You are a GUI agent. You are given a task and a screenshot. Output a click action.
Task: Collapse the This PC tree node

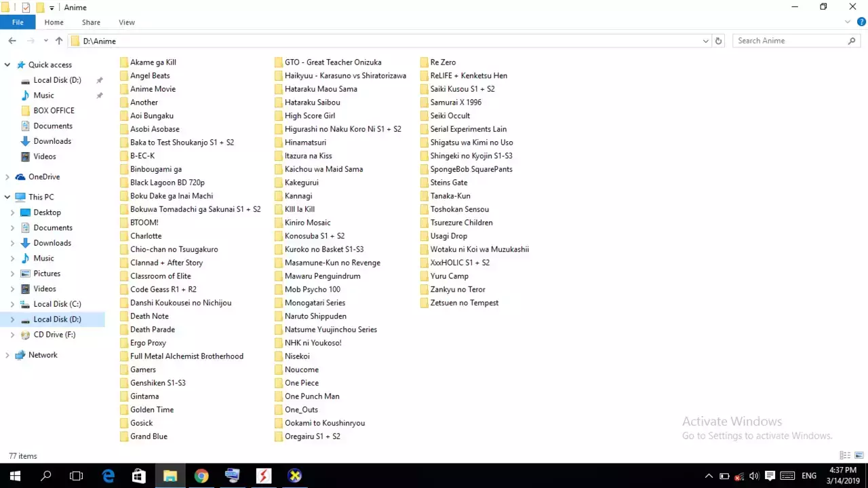click(7, 197)
